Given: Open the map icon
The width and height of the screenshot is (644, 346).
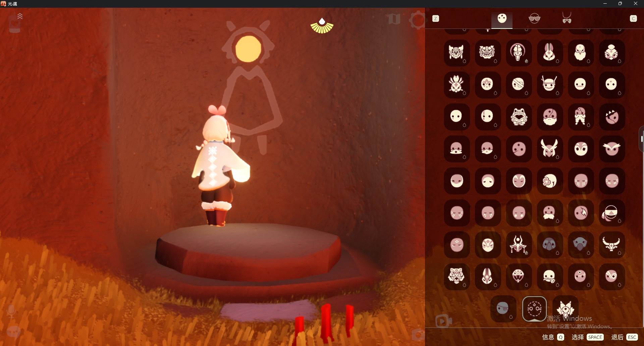Looking at the screenshot, I should (394, 19).
